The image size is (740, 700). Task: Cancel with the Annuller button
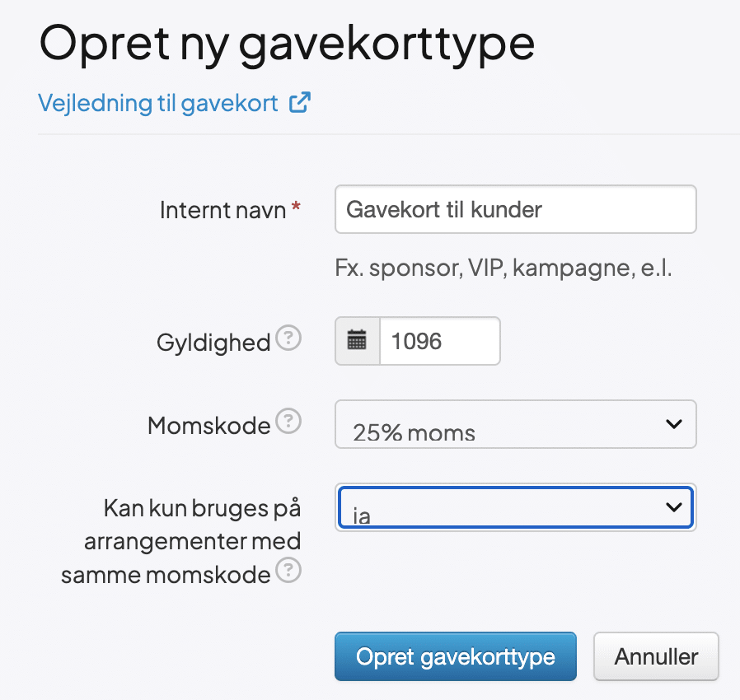[x=656, y=656]
